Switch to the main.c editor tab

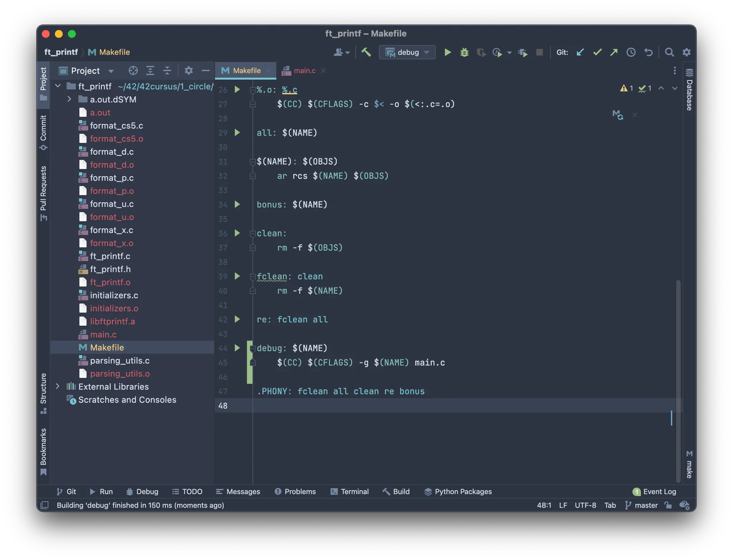coord(304,70)
